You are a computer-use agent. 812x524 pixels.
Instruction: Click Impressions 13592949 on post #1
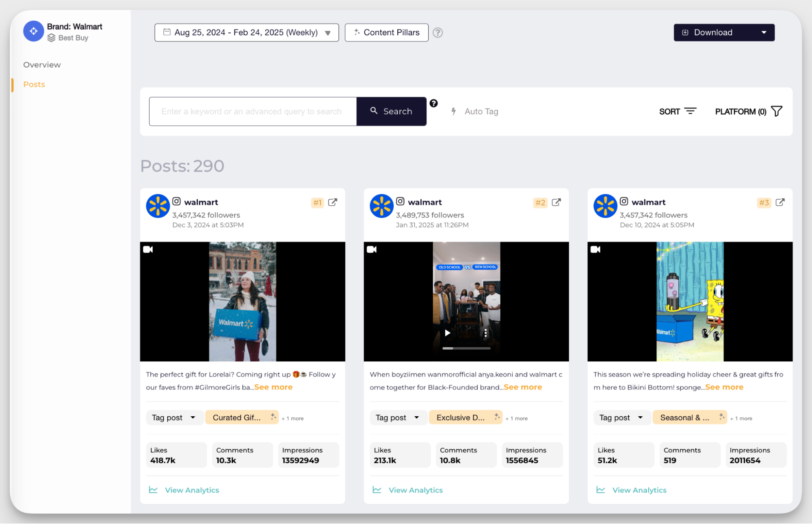[x=308, y=455]
